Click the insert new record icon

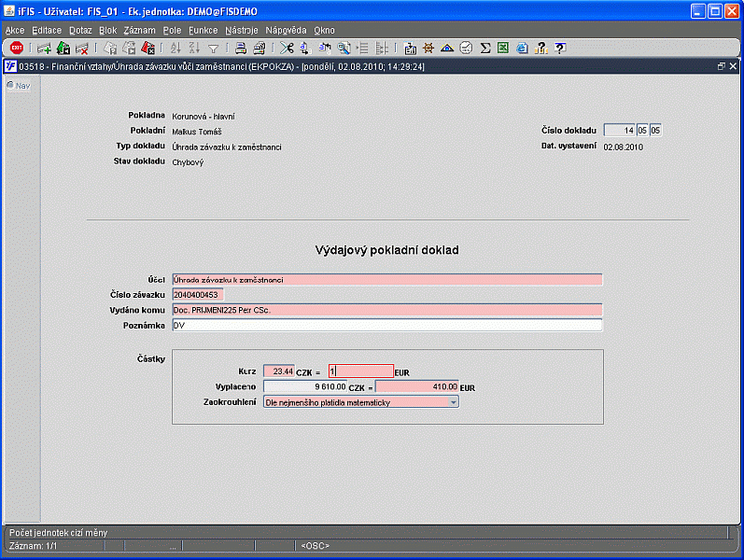44,48
